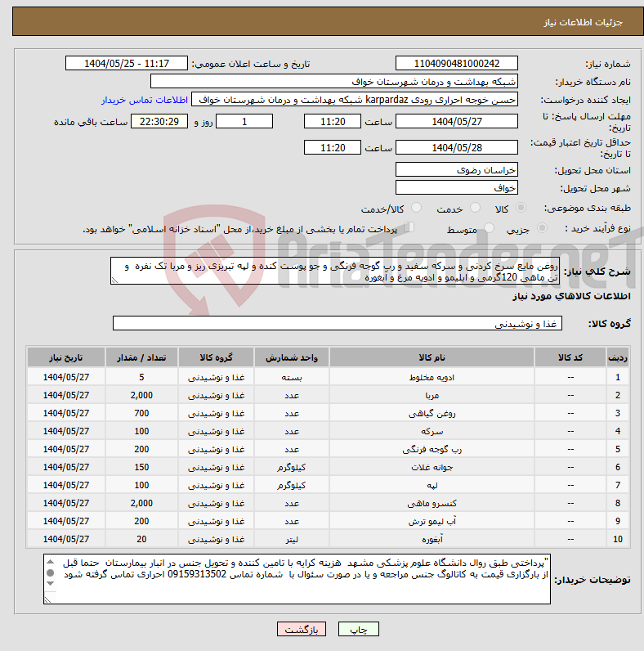Click quantity 20 in آبغوره row
Image resolution: width=644 pixels, height=651 pixels.
coord(141,539)
